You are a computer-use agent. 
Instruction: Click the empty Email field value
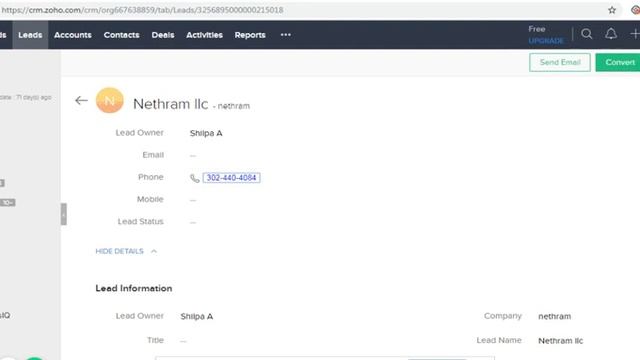(193, 156)
